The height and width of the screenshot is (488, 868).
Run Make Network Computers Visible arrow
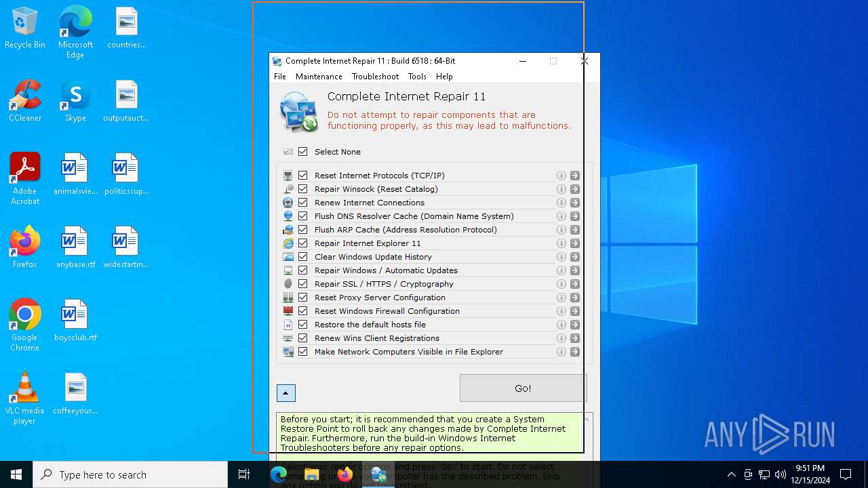coord(575,352)
